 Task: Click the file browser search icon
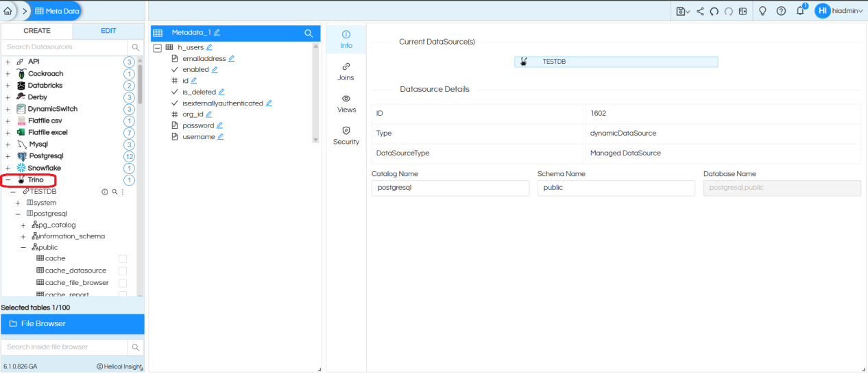136,347
